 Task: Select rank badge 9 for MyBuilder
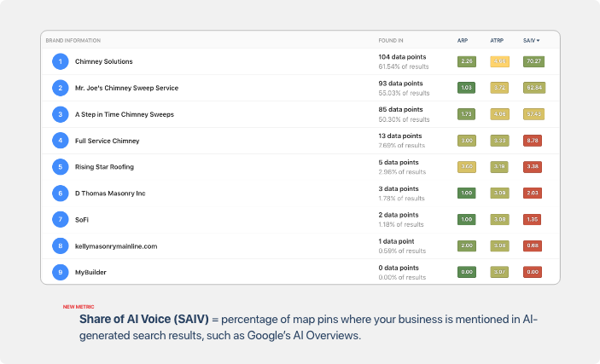click(x=60, y=272)
